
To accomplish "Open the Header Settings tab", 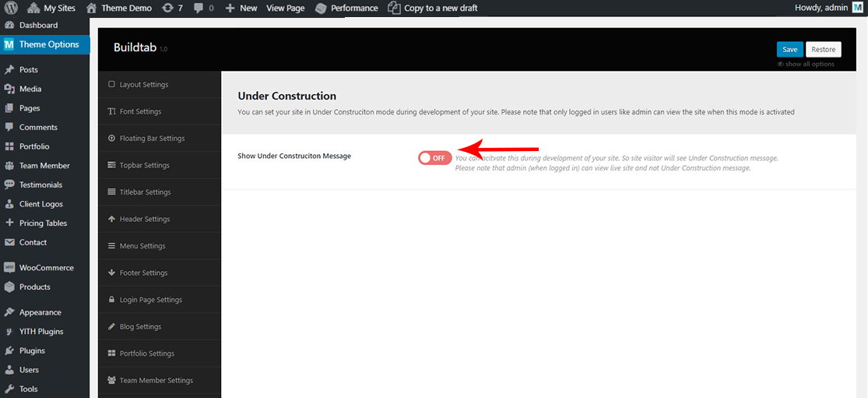I will tap(144, 219).
